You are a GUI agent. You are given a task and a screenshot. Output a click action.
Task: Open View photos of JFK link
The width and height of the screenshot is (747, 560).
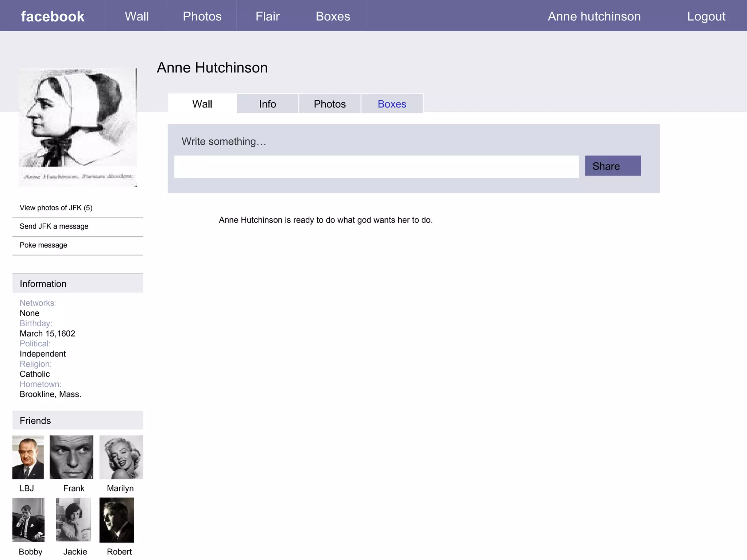[x=56, y=208]
